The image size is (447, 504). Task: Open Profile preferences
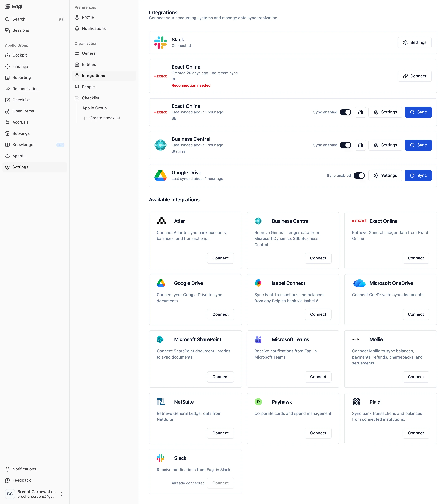[x=104, y=17]
